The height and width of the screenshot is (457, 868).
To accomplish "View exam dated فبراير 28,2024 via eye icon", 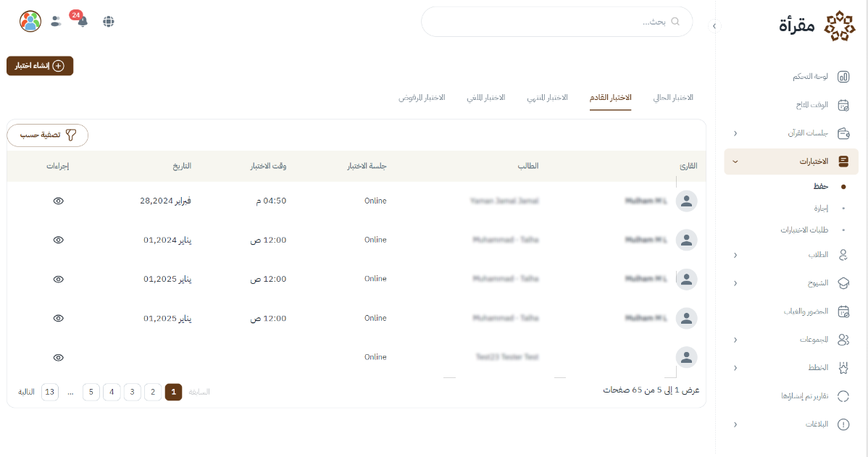I will [x=59, y=201].
